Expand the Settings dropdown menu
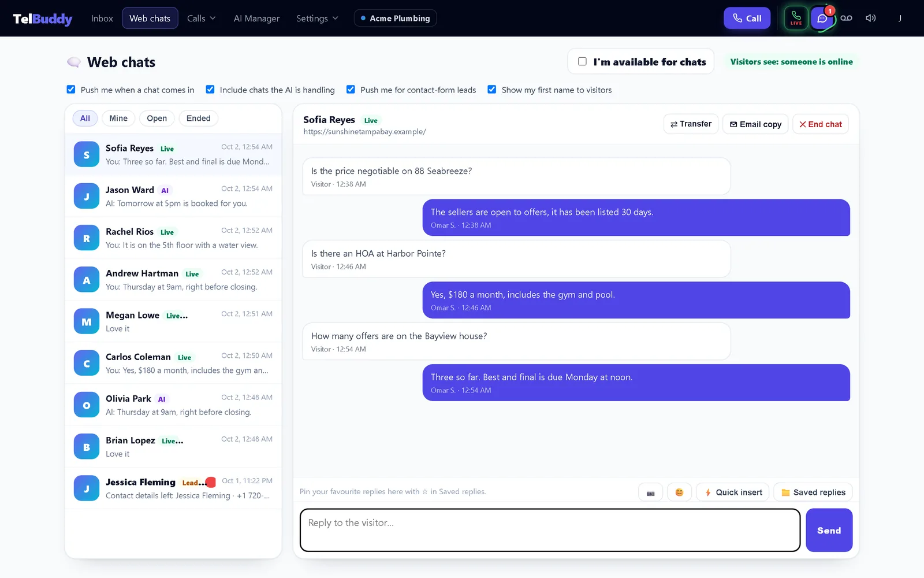This screenshot has height=578, width=924. point(317,18)
